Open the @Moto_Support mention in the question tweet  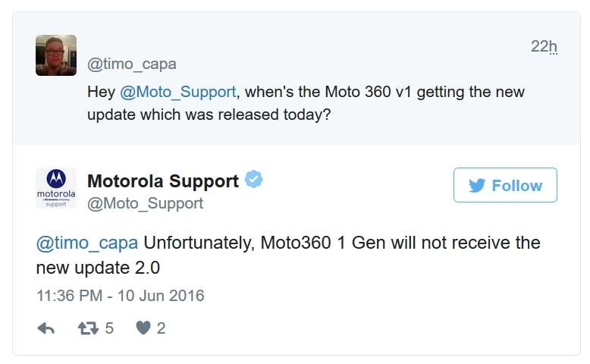[178, 92]
